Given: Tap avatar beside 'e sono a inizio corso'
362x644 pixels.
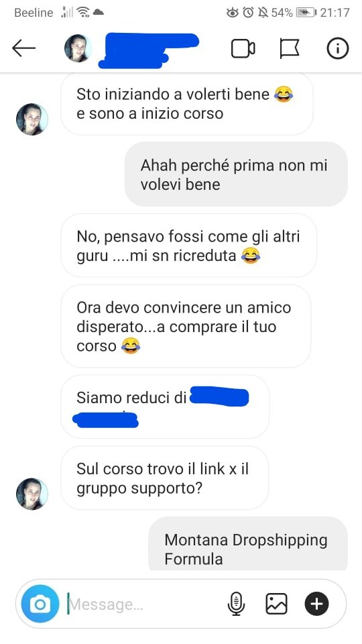Looking at the screenshot, I should click(x=32, y=119).
